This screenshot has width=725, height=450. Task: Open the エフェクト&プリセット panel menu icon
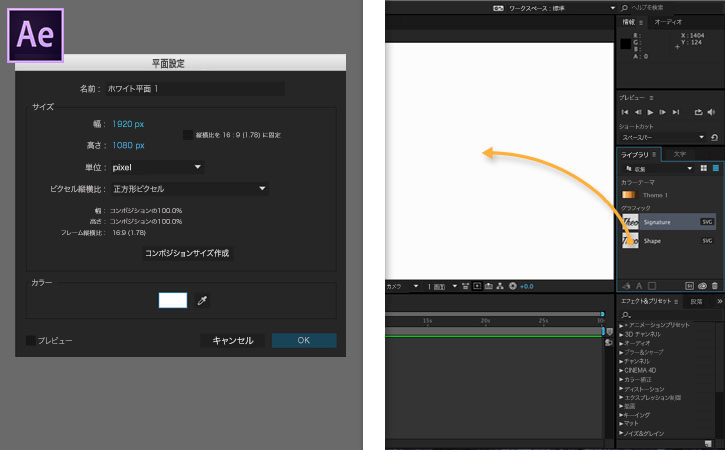(676, 302)
